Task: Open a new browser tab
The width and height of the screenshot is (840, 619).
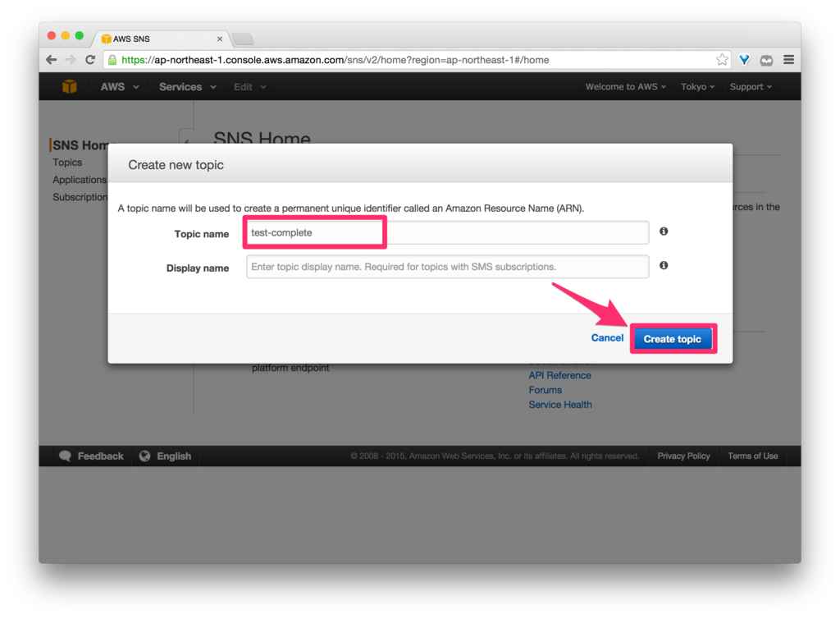Action: pyautogui.click(x=243, y=39)
